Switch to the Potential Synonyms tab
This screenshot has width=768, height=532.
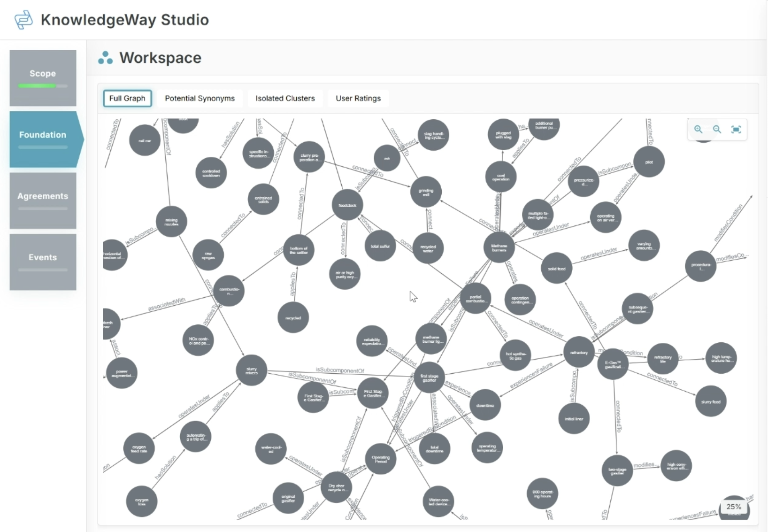coord(200,98)
